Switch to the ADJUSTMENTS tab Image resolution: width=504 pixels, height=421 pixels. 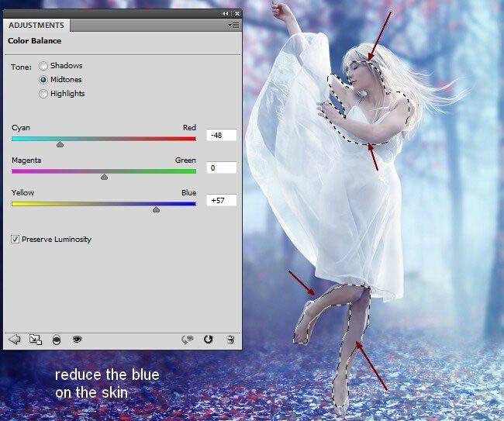point(36,26)
